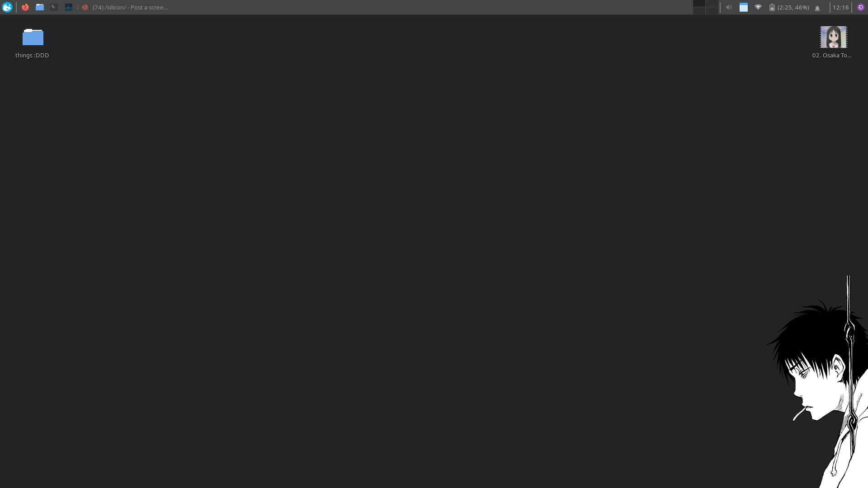868x488 pixels.
Task: Open the notifications bell
Action: (817, 8)
